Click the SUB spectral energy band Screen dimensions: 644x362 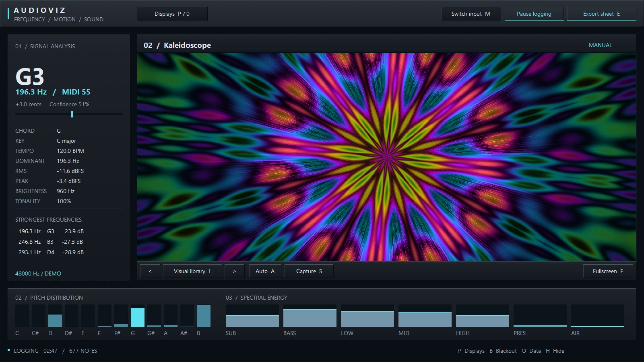pos(252,316)
